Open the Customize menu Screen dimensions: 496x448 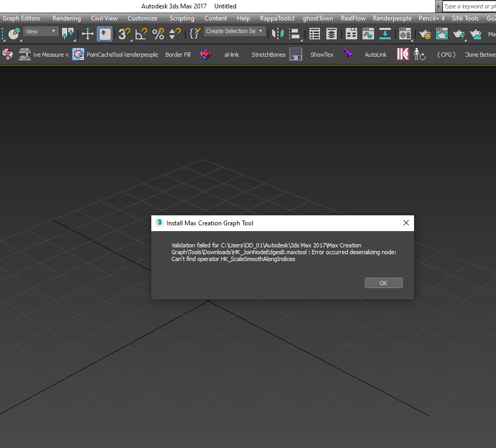[142, 18]
